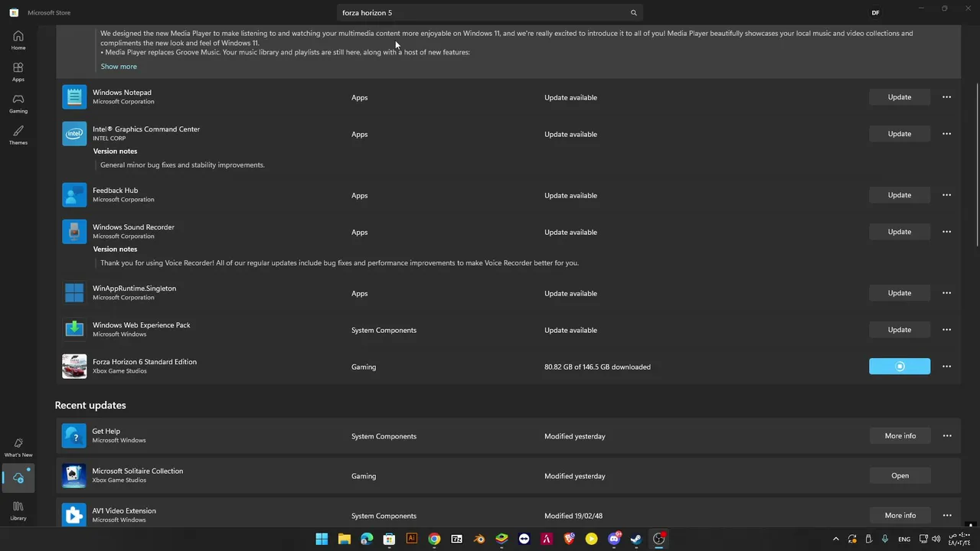The height and width of the screenshot is (551, 980).
Task: Update Windows Notepad
Action: (x=900, y=97)
